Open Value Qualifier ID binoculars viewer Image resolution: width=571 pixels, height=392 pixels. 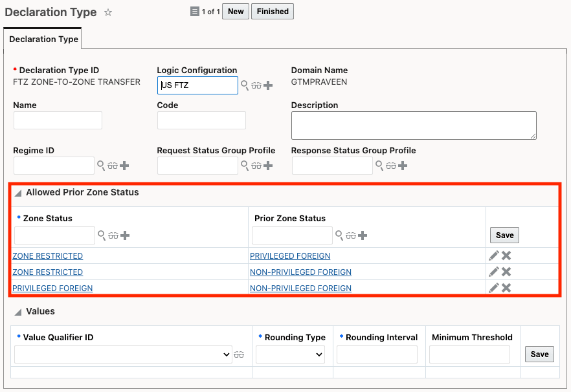click(x=238, y=354)
